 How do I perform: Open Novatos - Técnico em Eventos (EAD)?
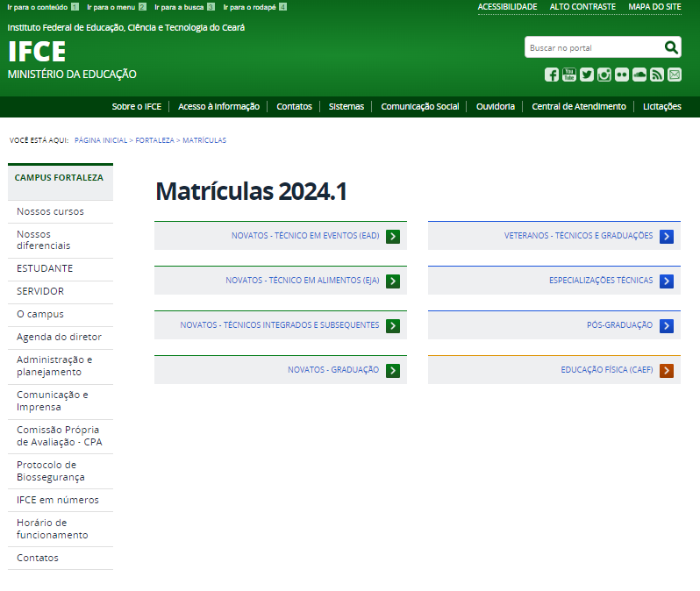point(304,236)
